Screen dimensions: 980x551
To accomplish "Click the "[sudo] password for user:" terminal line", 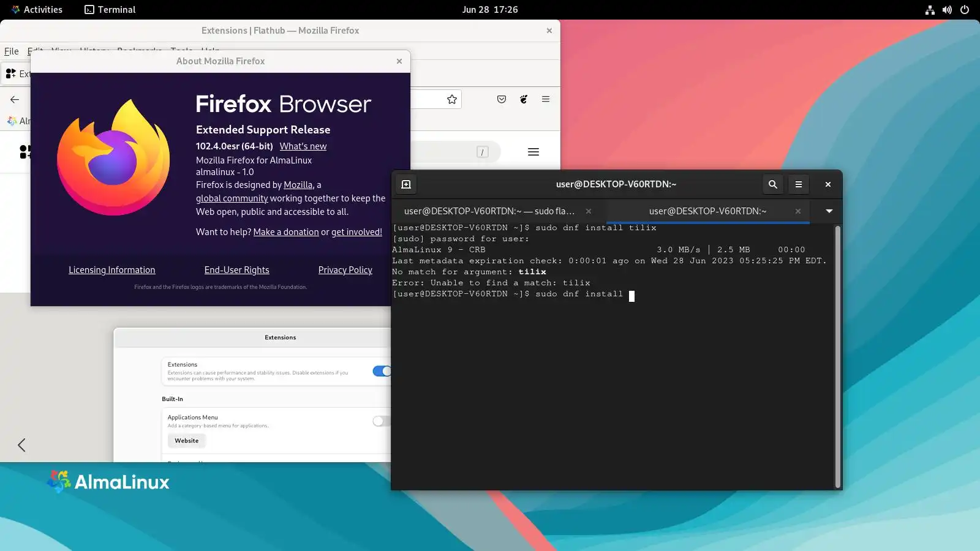I will [461, 239].
